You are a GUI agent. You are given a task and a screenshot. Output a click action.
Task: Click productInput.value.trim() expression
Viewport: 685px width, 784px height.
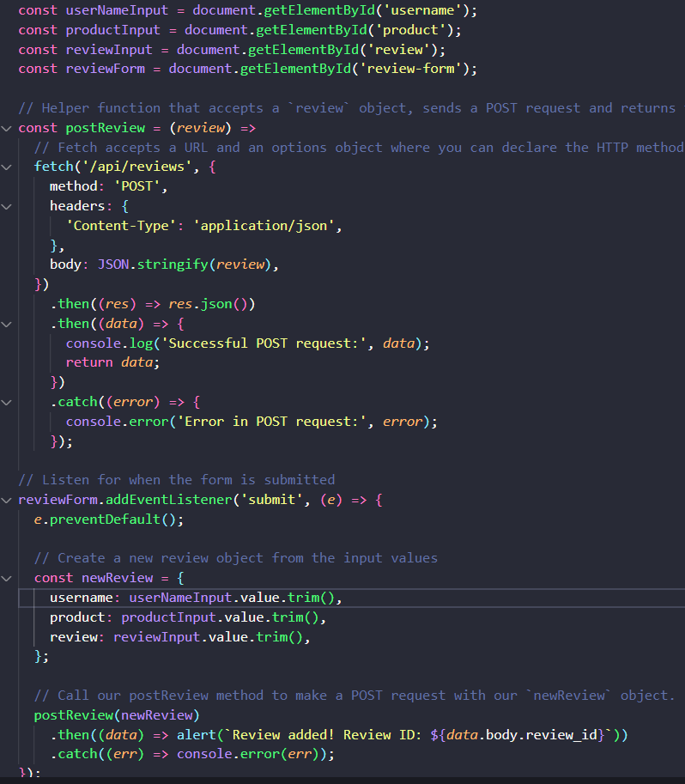[220, 617]
